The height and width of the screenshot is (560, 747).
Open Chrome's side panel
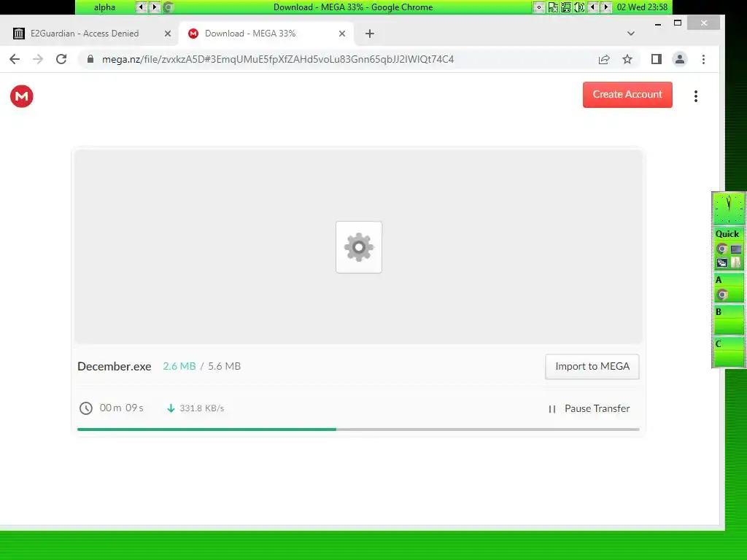[657, 59]
